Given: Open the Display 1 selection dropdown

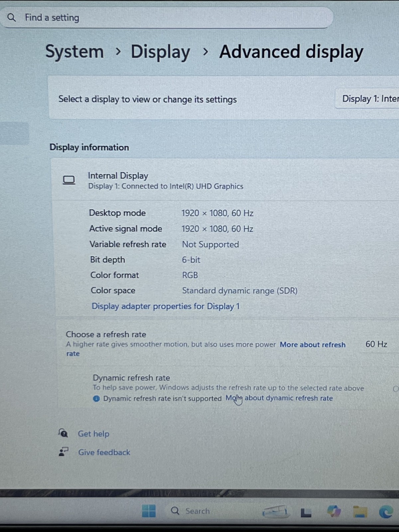Looking at the screenshot, I should point(367,98).
